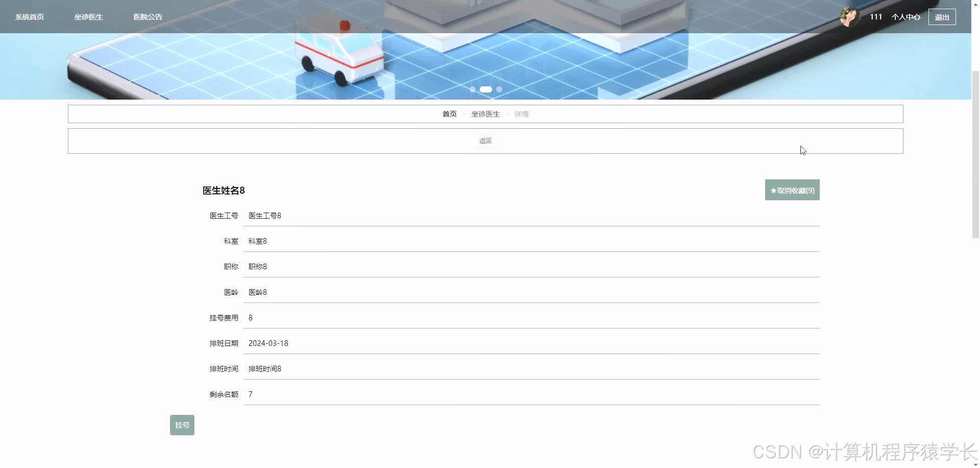The height and width of the screenshot is (468, 980).
Task: Select the third carousel indicator dot
Action: pos(499,89)
